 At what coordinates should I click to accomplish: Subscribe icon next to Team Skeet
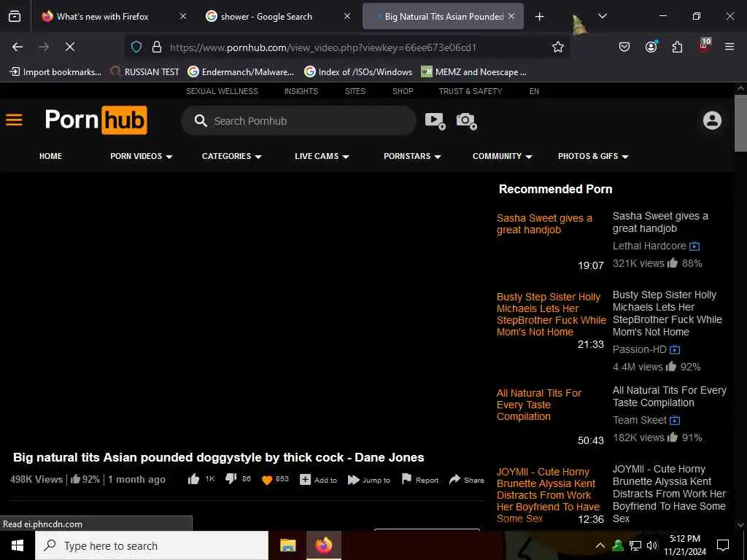(x=675, y=421)
